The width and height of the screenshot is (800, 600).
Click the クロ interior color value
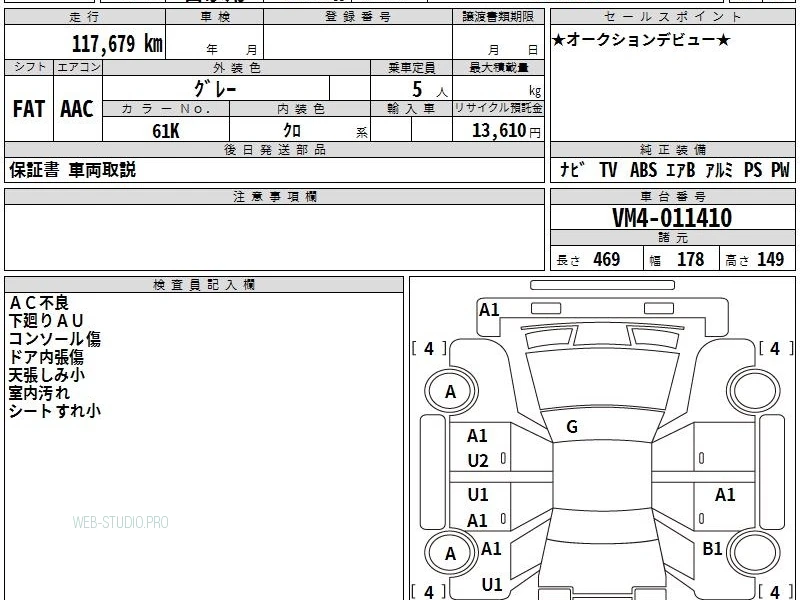tap(292, 131)
